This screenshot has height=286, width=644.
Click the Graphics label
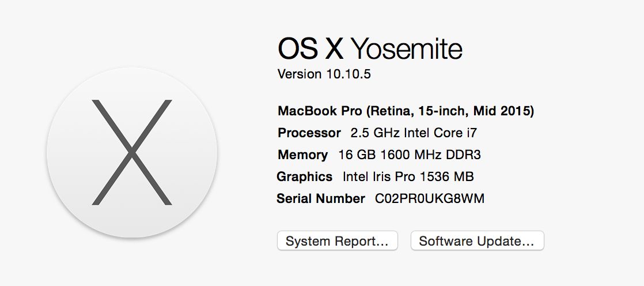[x=305, y=176]
